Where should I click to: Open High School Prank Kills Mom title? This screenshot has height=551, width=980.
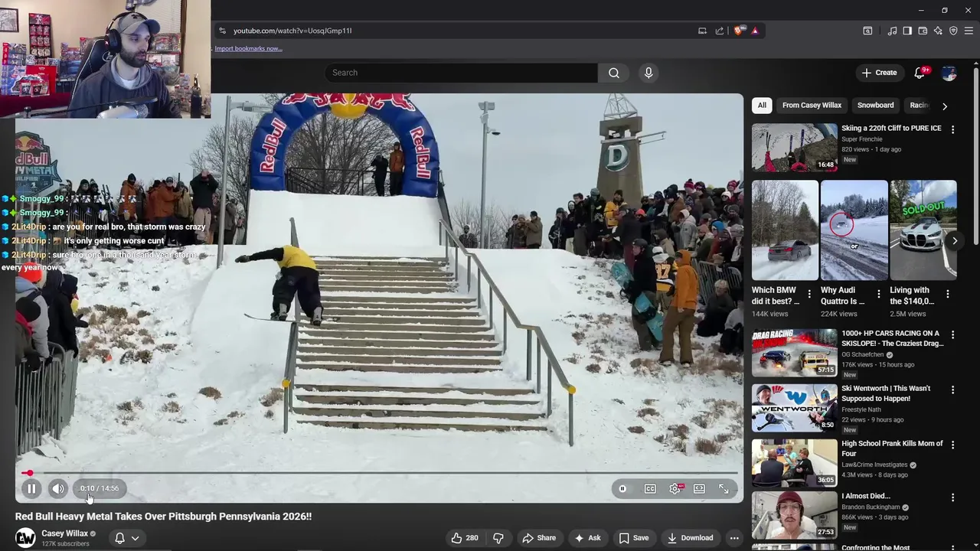892,448
